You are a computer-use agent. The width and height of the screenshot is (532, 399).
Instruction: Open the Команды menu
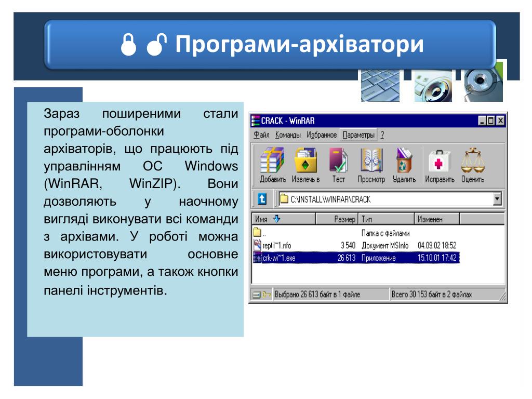pos(288,135)
